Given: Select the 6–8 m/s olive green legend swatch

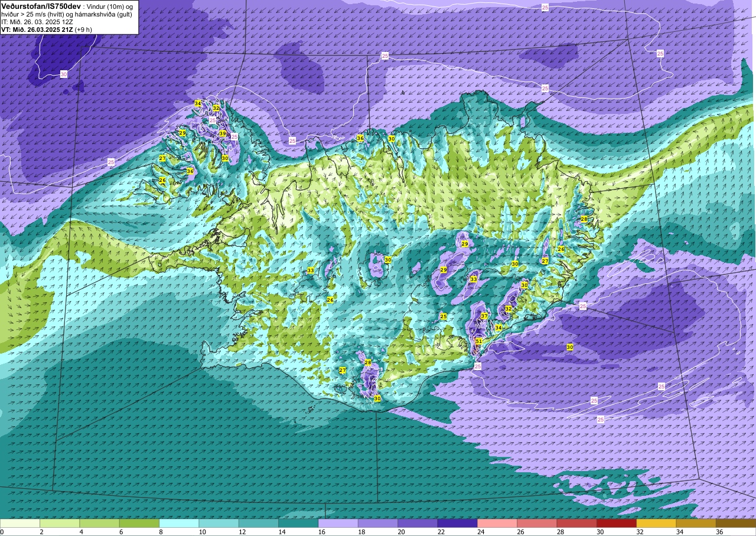Looking at the screenshot, I should (139, 523).
